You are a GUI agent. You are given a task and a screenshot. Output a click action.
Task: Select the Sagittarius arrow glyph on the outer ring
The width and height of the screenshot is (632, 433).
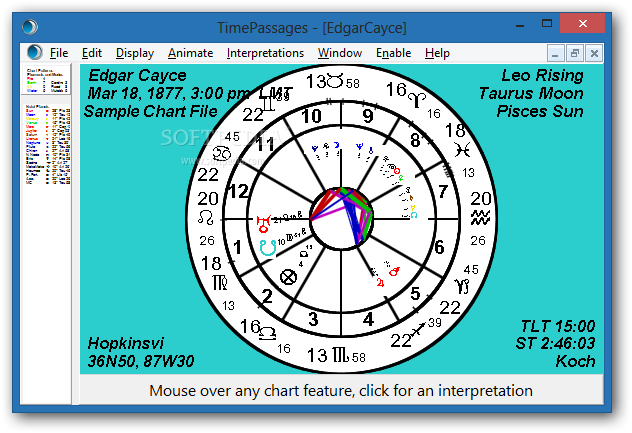pos(418,329)
